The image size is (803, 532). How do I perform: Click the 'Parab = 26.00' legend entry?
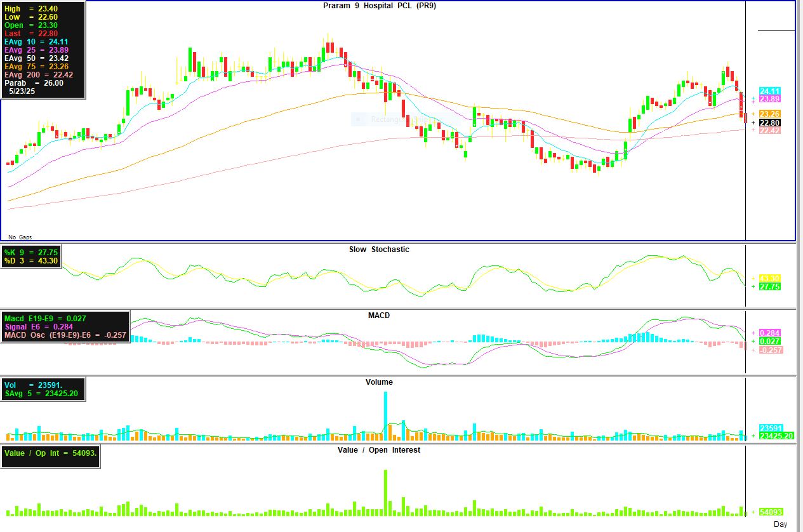[x=34, y=83]
